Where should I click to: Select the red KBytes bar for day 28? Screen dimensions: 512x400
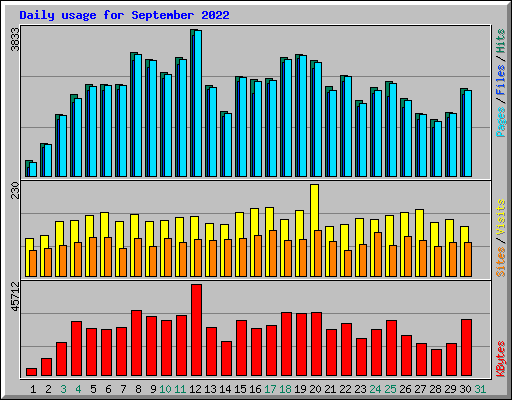point(436,363)
